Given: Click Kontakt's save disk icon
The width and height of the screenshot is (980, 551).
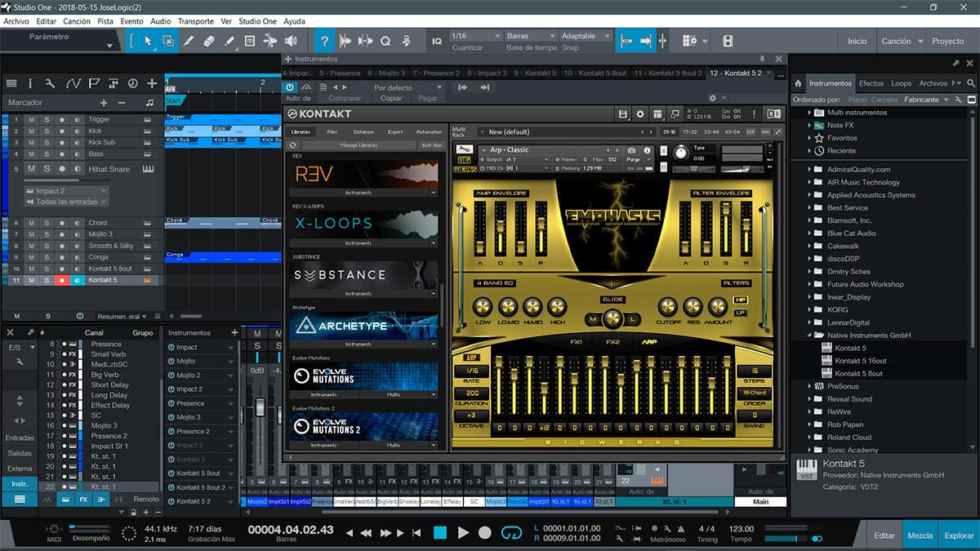Looking at the screenshot, I should point(623,114).
